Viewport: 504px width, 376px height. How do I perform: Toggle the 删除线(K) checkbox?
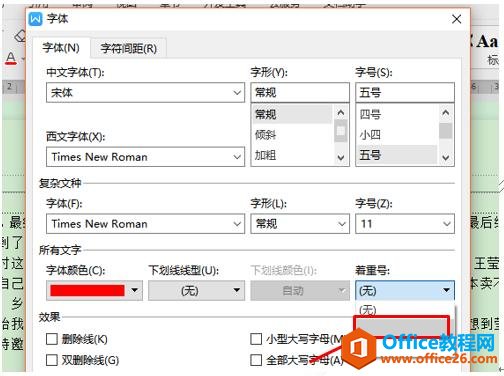click(52, 339)
